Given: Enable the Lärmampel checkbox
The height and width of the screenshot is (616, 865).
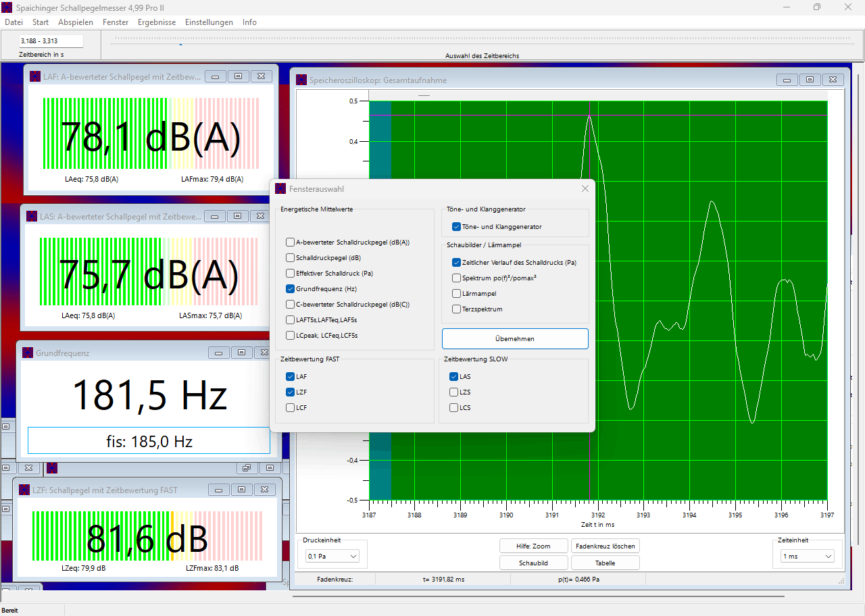Looking at the screenshot, I should [457, 294].
